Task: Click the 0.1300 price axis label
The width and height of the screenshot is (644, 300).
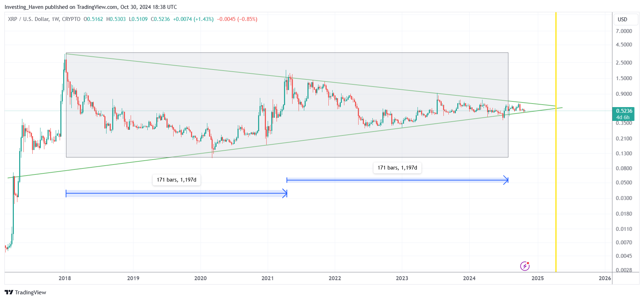Action: [624, 154]
